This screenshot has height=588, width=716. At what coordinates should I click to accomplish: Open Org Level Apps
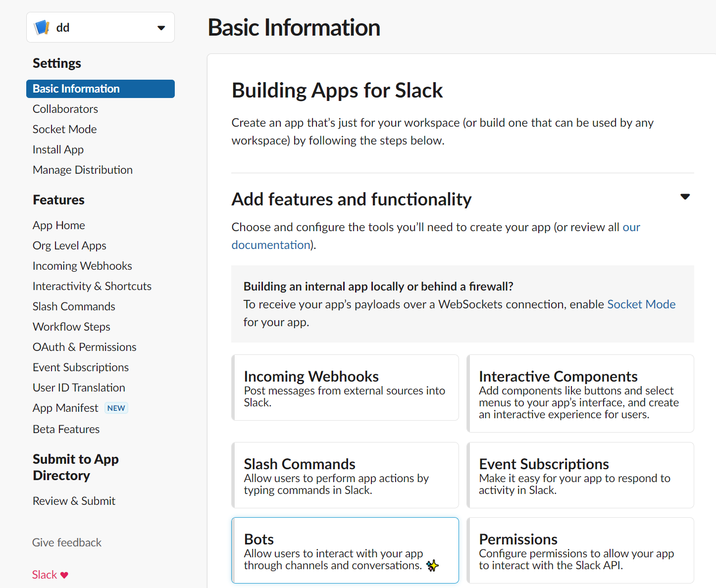[69, 245]
